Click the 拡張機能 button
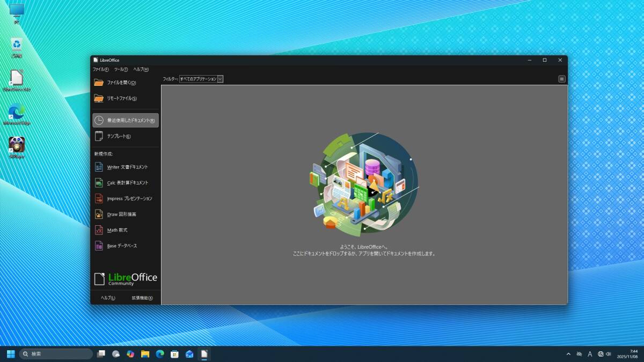The height and width of the screenshot is (362, 644). point(142,298)
